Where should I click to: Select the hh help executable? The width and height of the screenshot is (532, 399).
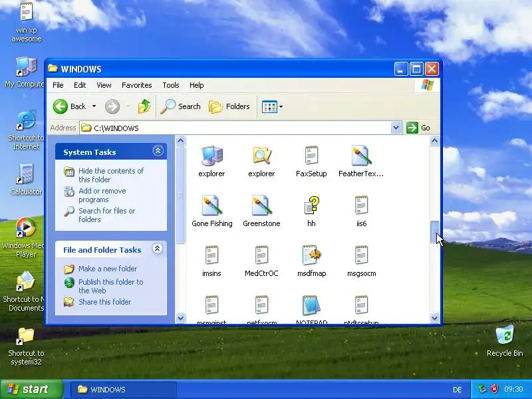(311, 211)
